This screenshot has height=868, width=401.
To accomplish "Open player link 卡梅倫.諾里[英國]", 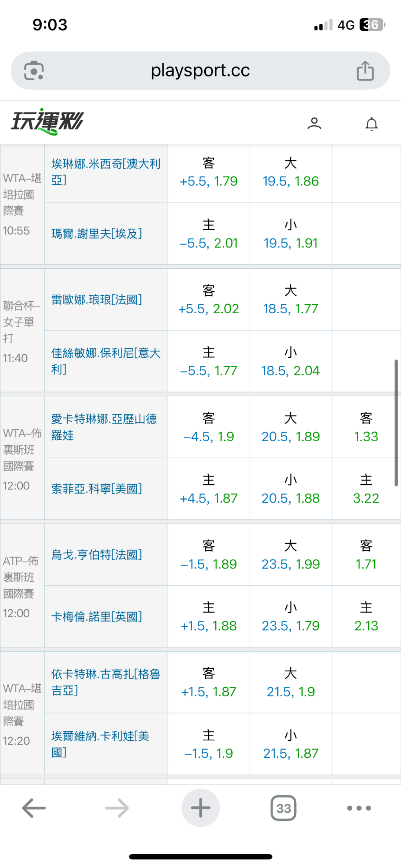I will [97, 617].
